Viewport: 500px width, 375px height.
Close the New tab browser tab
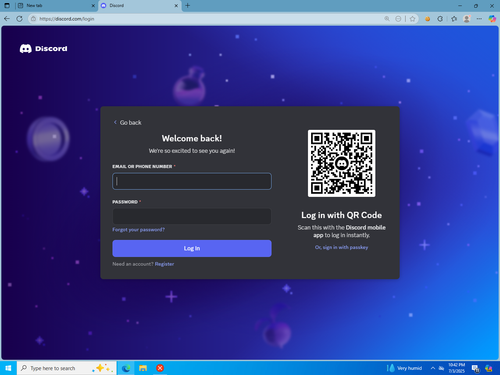tap(93, 6)
